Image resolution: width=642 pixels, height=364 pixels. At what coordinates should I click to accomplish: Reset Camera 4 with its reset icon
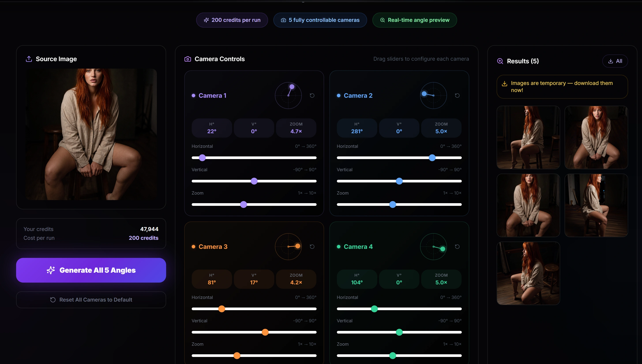[457, 247]
